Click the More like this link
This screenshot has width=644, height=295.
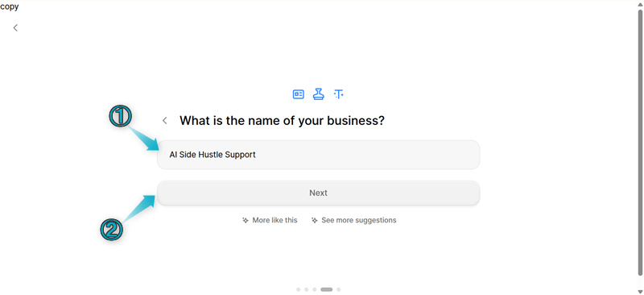[270, 220]
